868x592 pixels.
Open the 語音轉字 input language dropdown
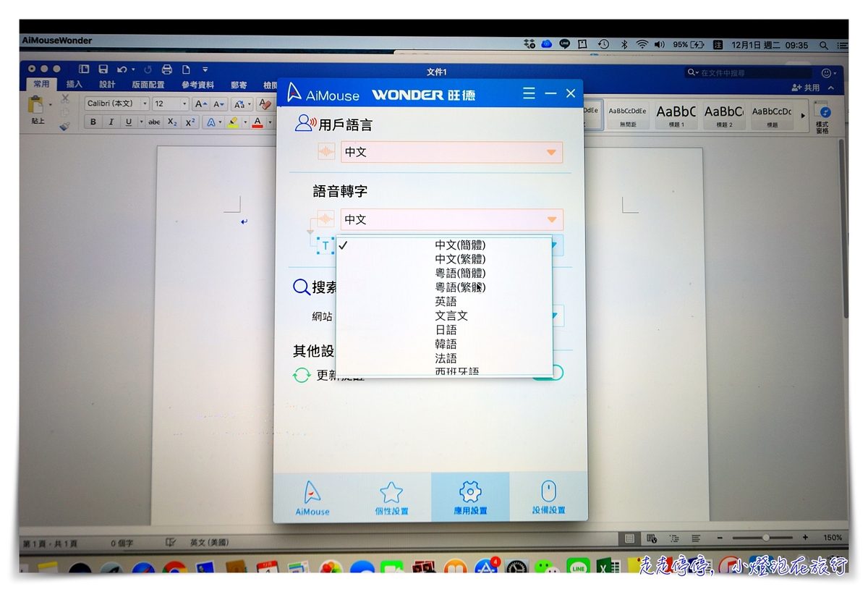451,219
